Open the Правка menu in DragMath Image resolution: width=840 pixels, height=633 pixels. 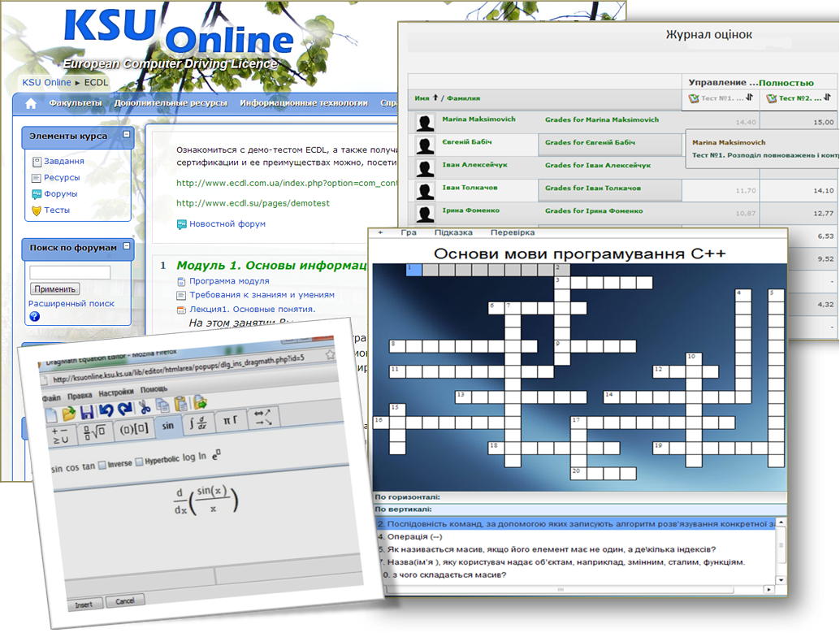pyautogui.click(x=80, y=396)
